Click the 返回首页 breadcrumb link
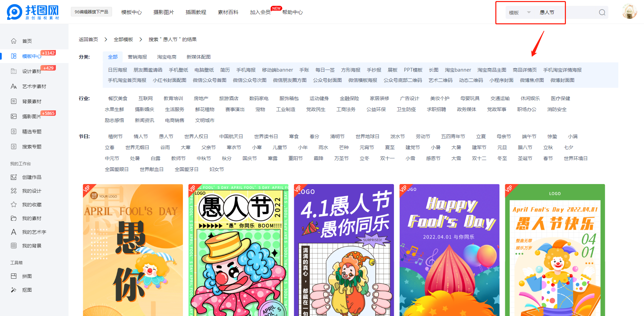Viewport: 644px width, 316px height. point(88,39)
